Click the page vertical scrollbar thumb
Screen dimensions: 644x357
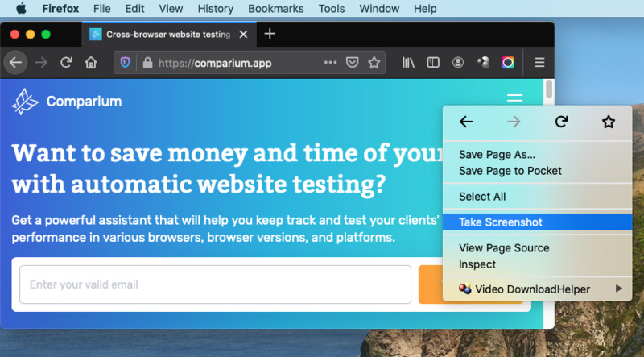[x=549, y=89]
